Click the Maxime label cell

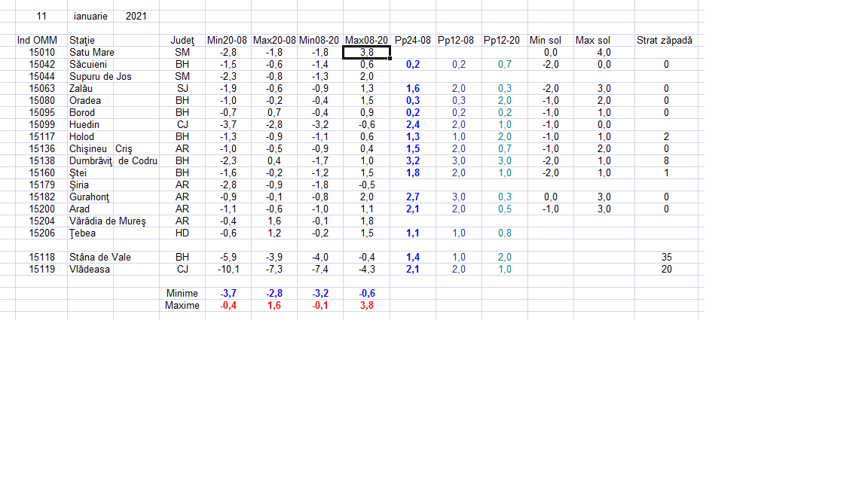click(x=182, y=306)
